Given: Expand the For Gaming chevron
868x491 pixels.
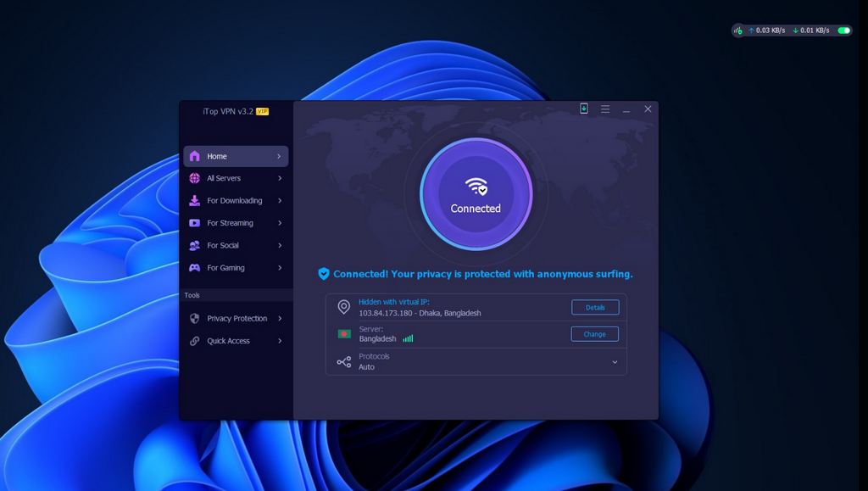Looking at the screenshot, I should coord(280,268).
